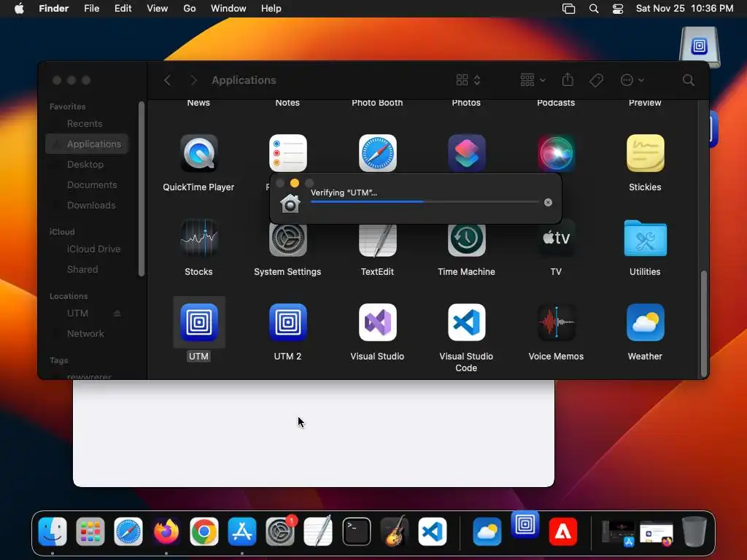
Task: Open the Voice Memos app icon
Action: 556,322
